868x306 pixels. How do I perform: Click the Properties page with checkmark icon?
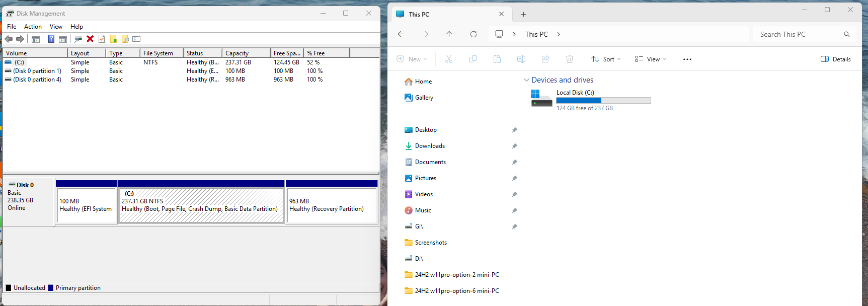coord(102,39)
